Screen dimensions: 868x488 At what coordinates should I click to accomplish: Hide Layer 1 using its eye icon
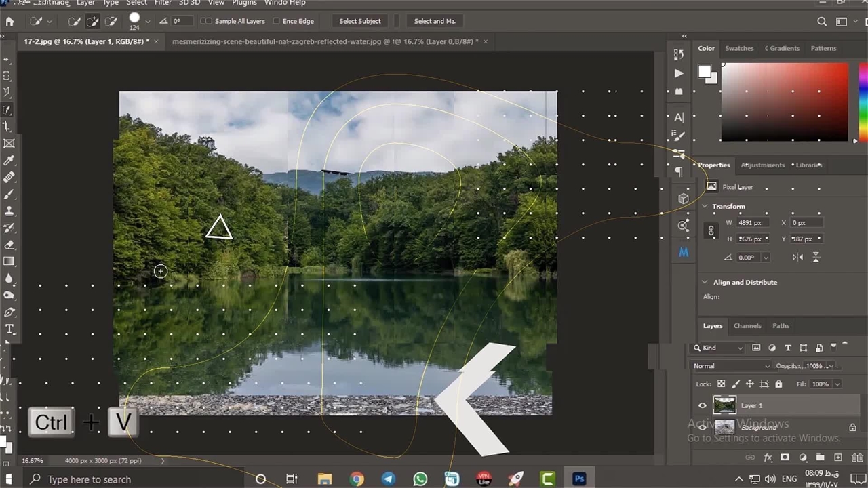pyautogui.click(x=703, y=405)
